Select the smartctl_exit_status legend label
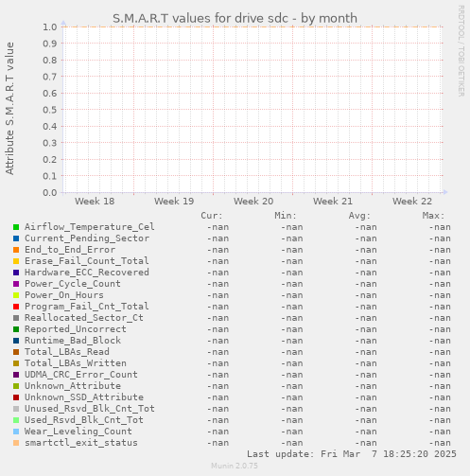470x476 pixels. [81, 443]
